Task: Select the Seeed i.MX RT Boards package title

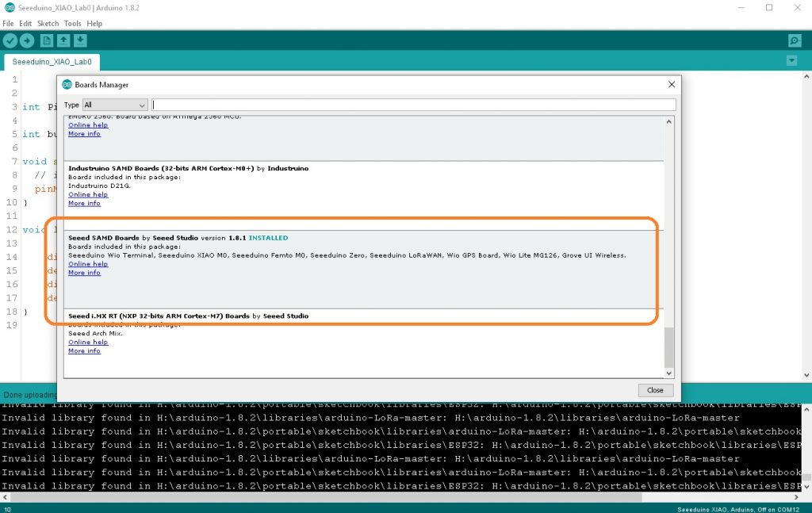Action: pos(159,316)
